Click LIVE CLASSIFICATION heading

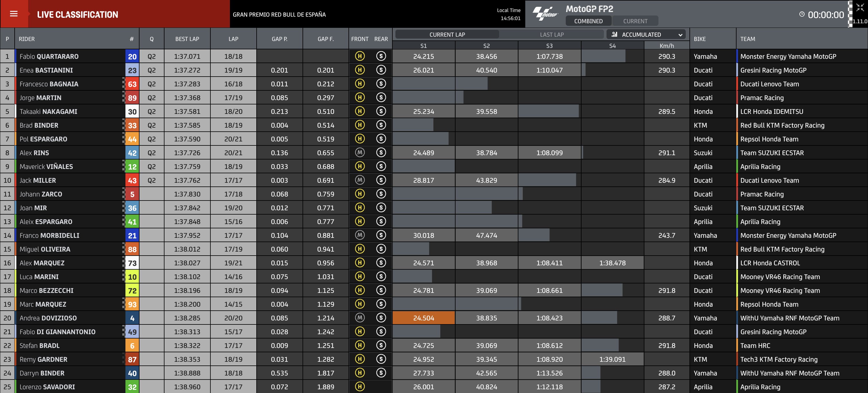77,14
